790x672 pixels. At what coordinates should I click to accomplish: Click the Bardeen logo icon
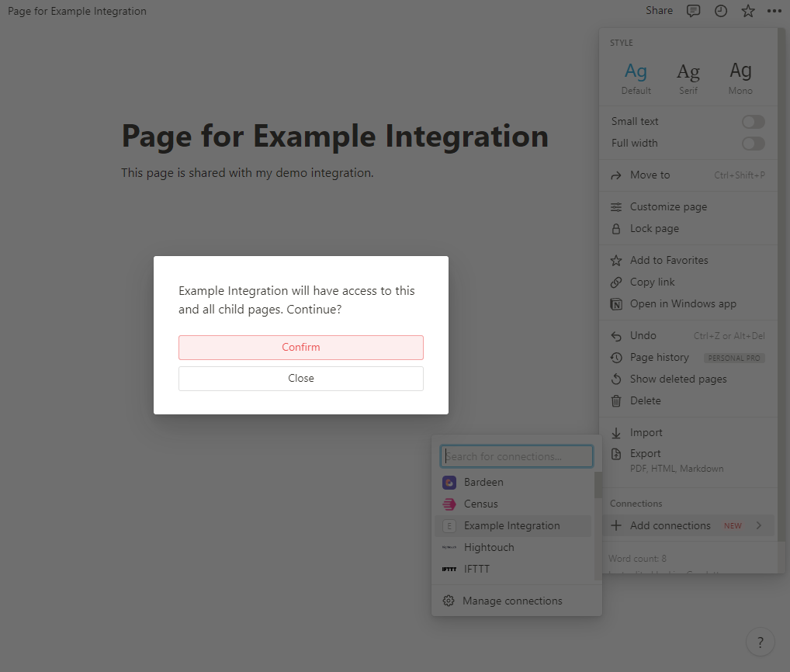(449, 483)
